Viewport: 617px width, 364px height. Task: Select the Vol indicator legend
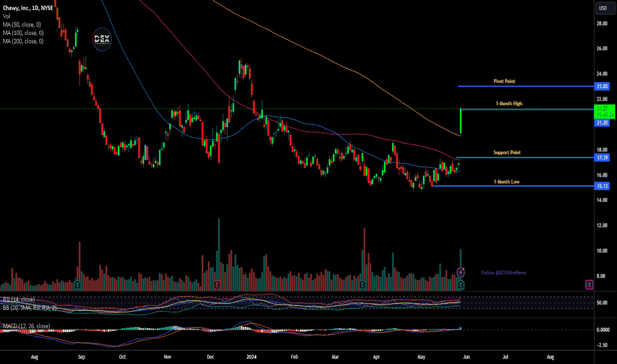coord(7,16)
